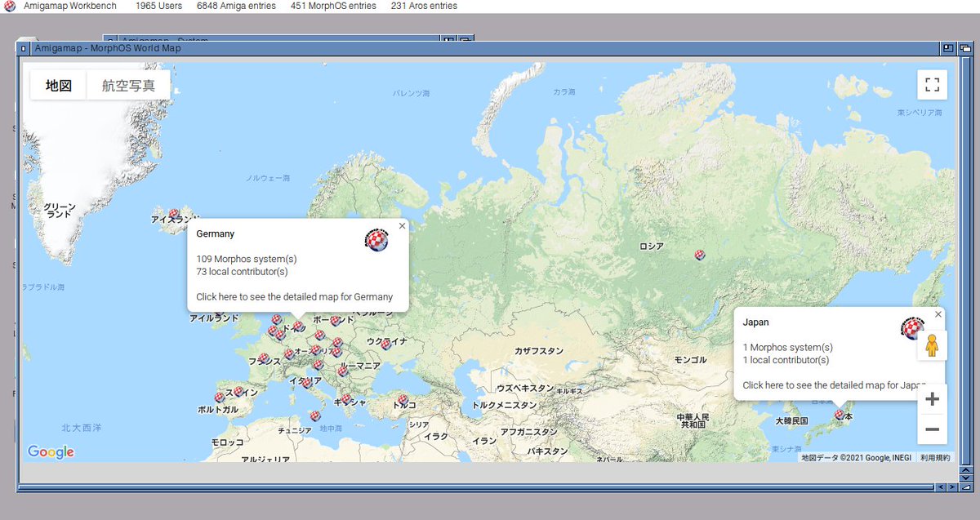Screen dimensions: 980x520
Task: Click the カザフスタン country label
Action: click(538, 351)
